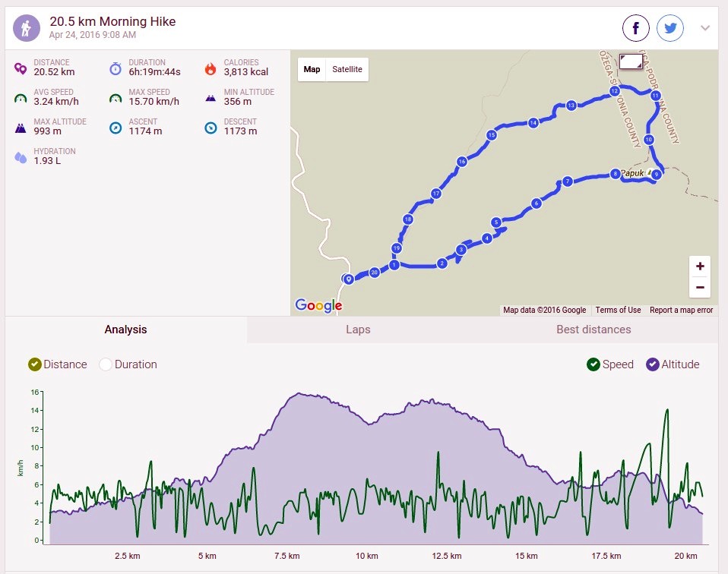Image resolution: width=728 pixels, height=574 pixels.
Task: Zoom in the map with plus
Action: 700,266
